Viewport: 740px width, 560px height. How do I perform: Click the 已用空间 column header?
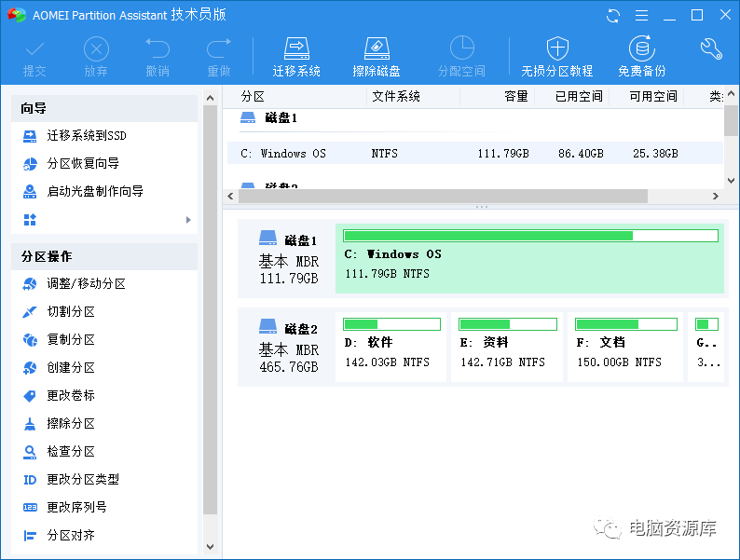579,97
